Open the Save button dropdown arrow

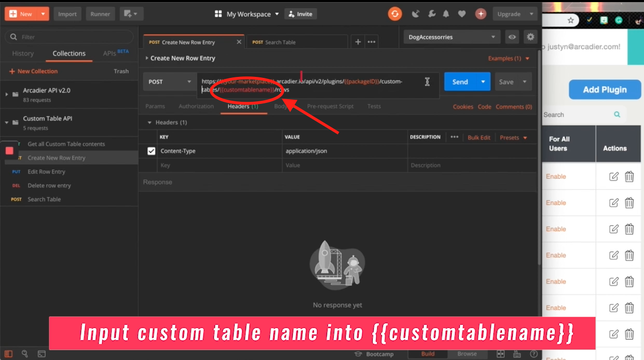525,82
